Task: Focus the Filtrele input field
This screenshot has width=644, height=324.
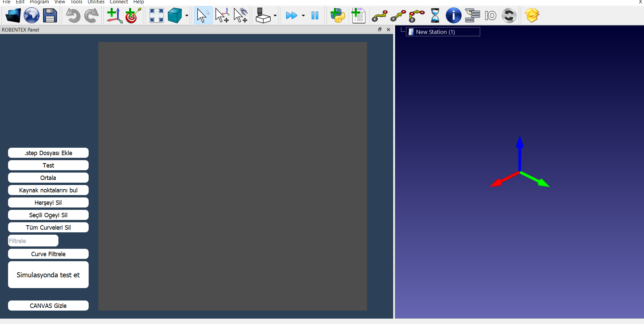Action: coord(33,241)
